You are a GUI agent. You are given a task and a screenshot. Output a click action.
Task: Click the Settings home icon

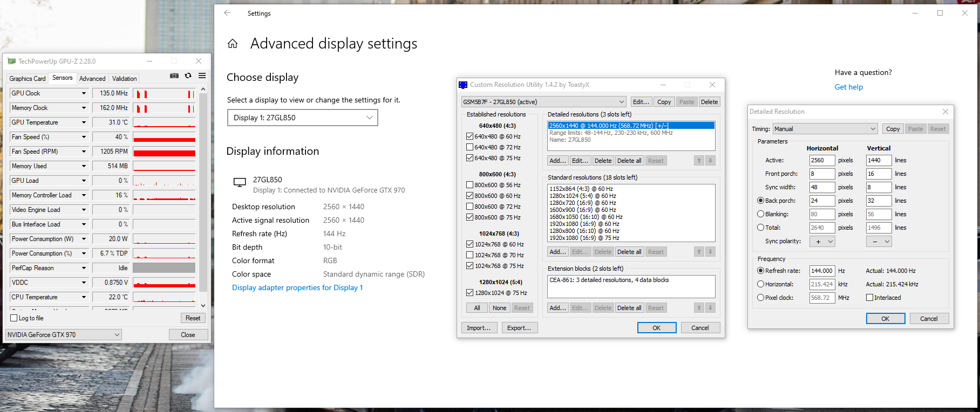(x=233, y=44)
